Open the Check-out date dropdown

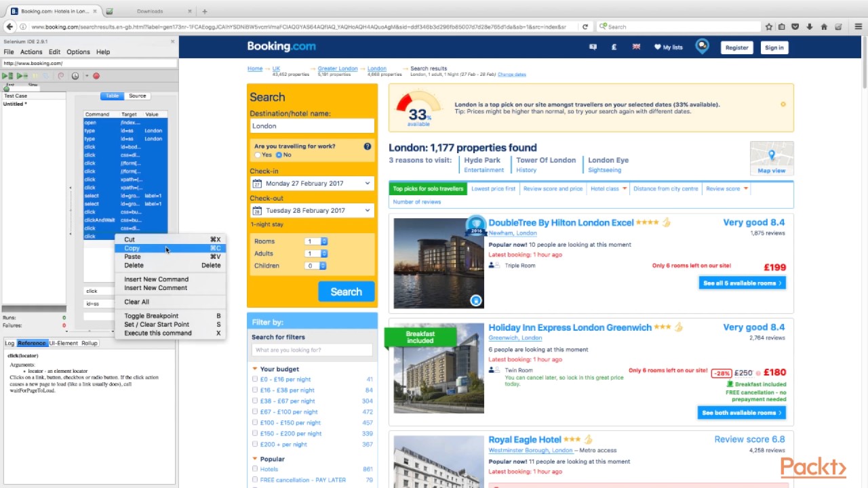312,211
